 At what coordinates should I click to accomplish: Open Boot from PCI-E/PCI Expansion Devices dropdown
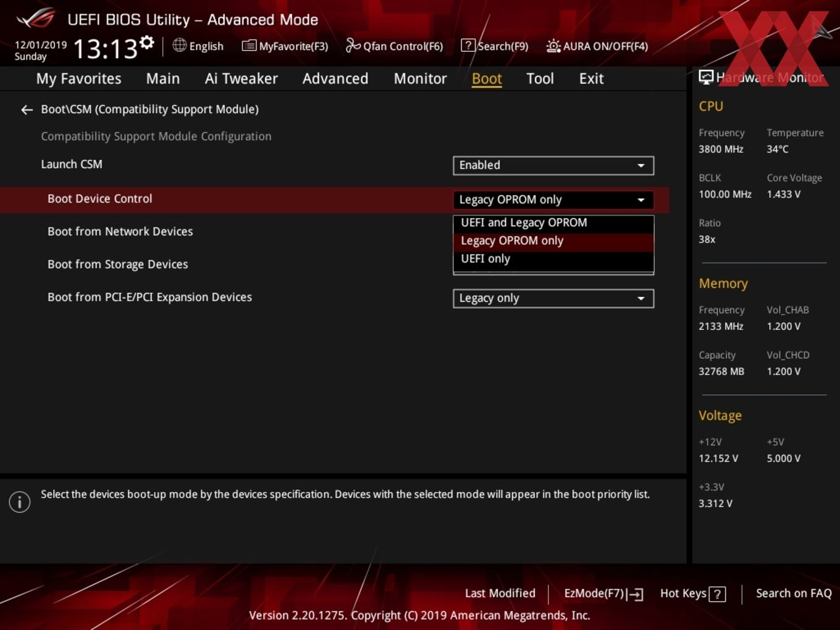553,298
